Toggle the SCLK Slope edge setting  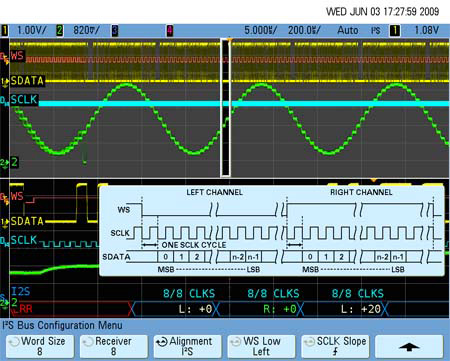click(336, 346)
